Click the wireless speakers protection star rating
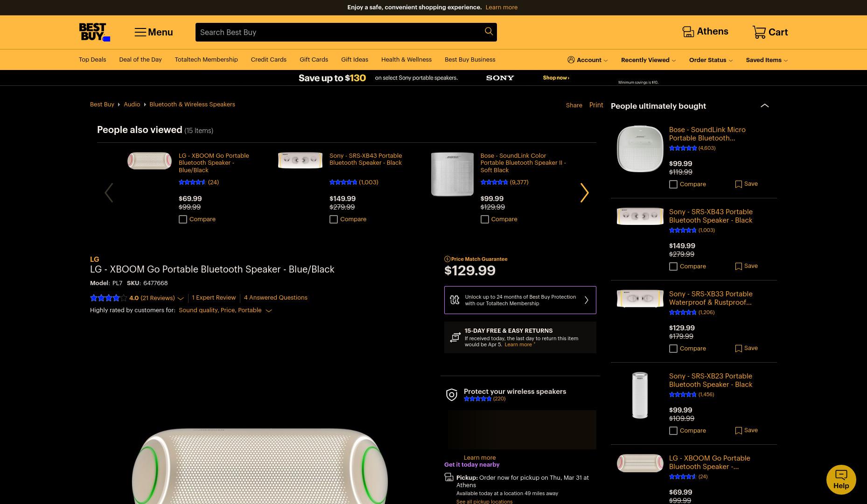 (477, 399)
